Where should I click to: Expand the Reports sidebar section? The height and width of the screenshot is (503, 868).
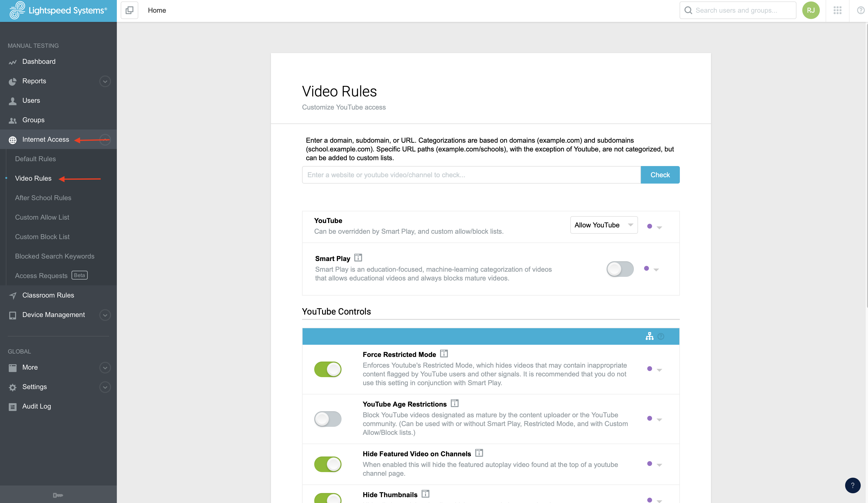[x=105, y=81]
